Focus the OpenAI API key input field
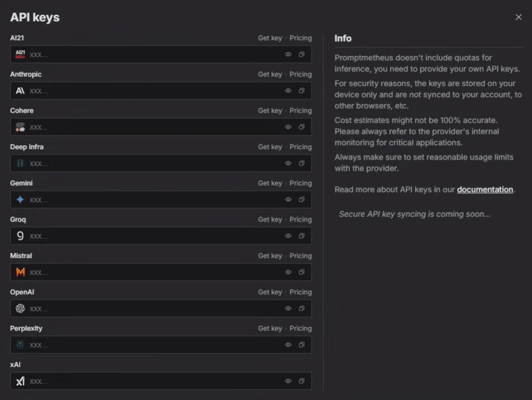532x400 pixels. tap(161, 308)
